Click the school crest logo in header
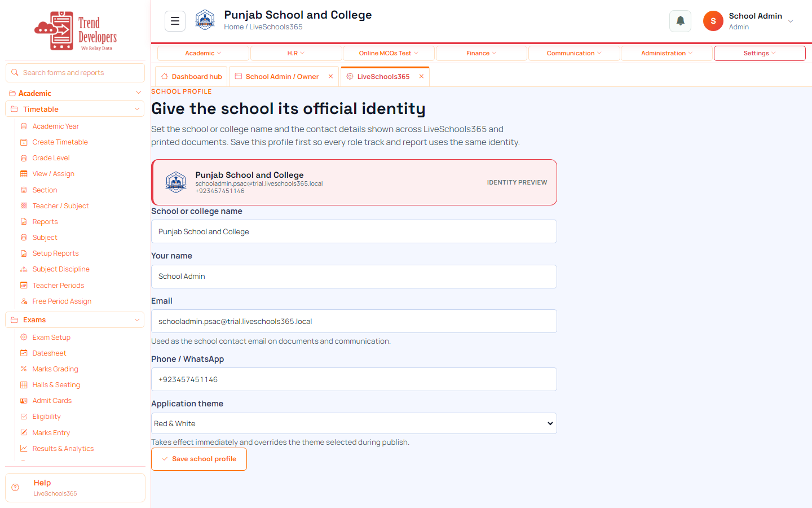The width and height of the screenshot is (812, 508). click(x=205, y=20)
